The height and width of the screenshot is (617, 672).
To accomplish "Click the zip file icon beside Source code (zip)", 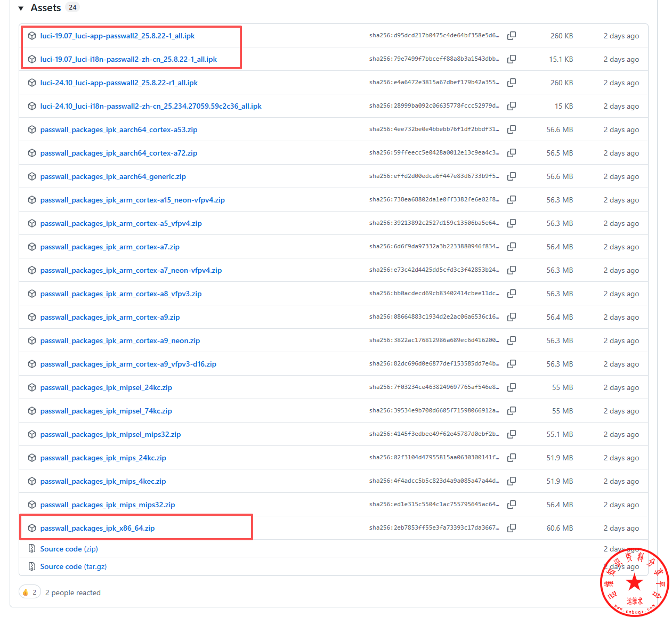I will [x=32, y=549].
